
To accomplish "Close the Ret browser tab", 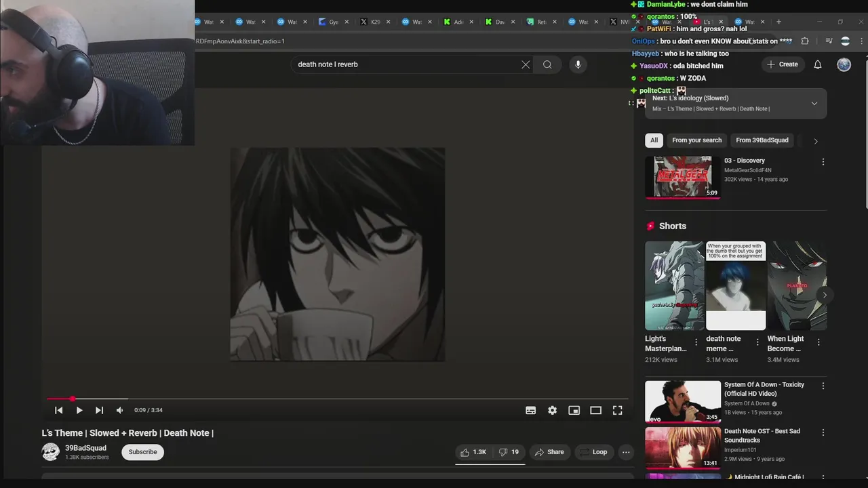I will pyautogui.click(x=555, y=22).
